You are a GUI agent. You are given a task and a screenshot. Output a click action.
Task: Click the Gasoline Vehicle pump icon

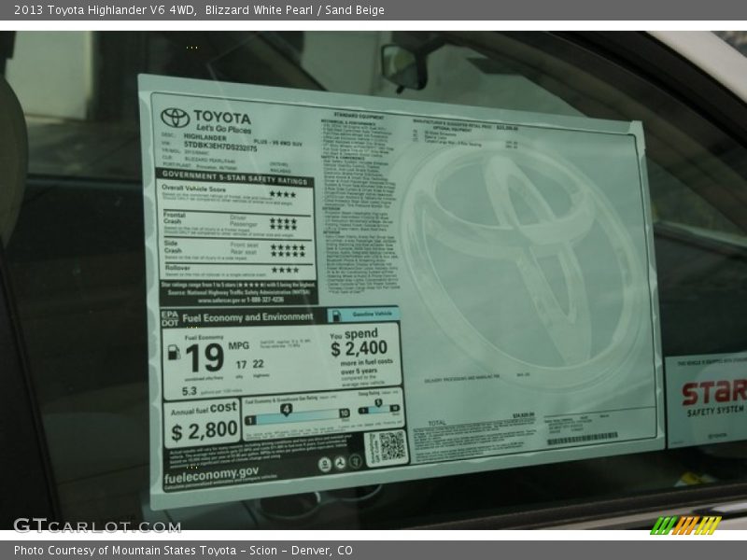[336, 315]
